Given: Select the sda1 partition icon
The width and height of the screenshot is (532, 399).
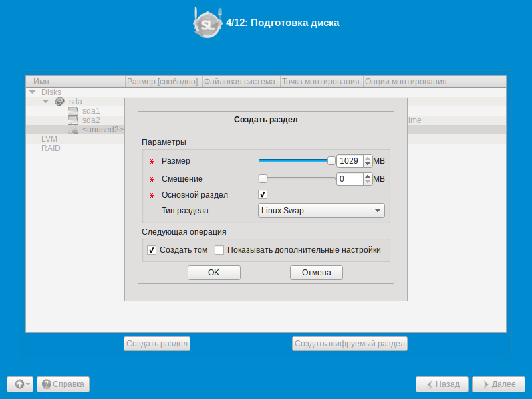Looking at the screenshot, I should [73, 111].
